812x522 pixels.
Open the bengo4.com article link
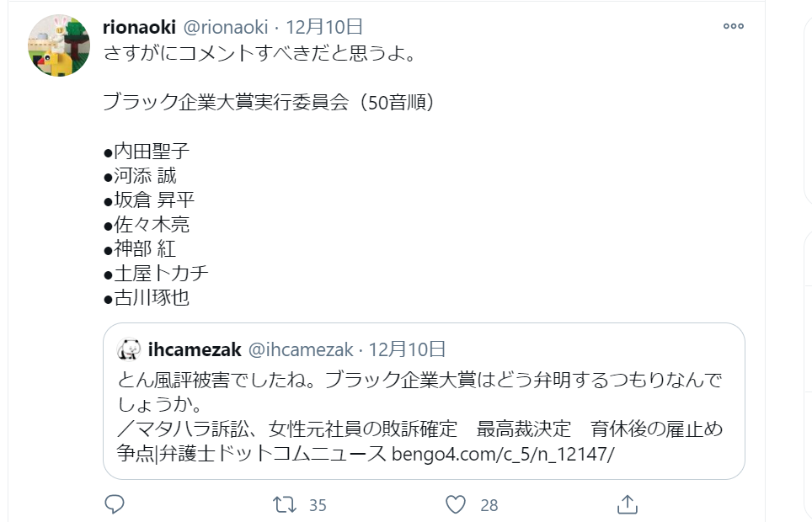[504, 455]
